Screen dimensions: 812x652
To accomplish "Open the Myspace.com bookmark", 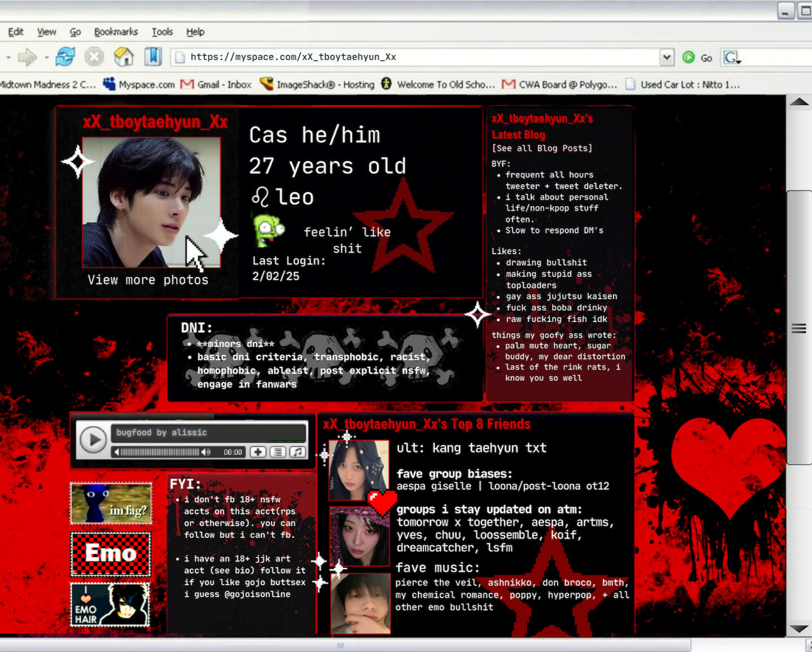I will click(139, 84).
